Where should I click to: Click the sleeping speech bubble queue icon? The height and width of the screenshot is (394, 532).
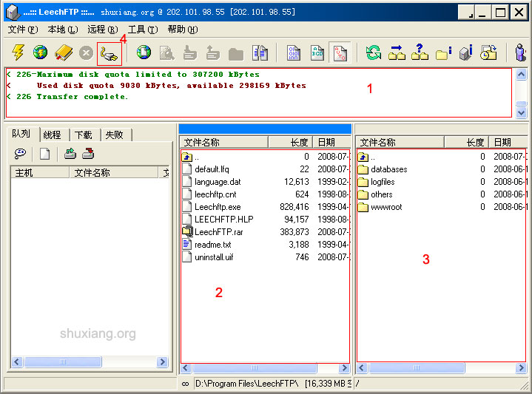pyautogui.click(x=21, y=154)
